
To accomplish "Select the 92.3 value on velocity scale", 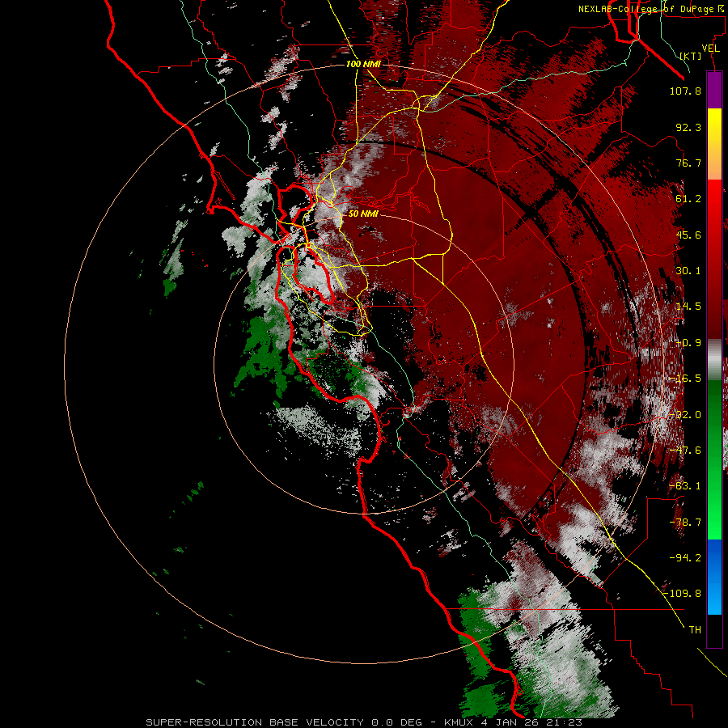I will [688, 127].
